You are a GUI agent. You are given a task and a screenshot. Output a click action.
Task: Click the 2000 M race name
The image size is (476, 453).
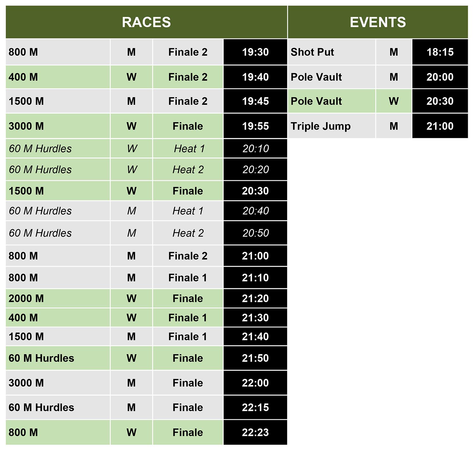[26, 298]
